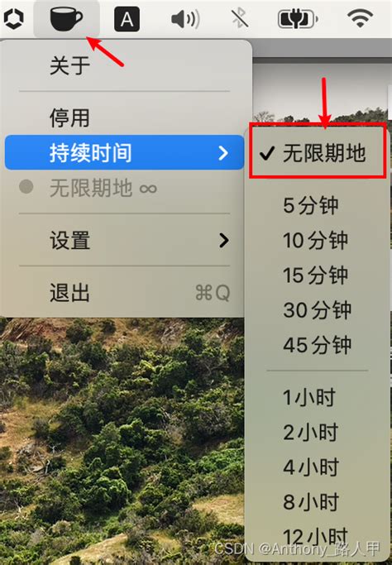Expand the 设置 submenu chevron
Viewport: 392px width, 565px height.
(x=224, y=241)
